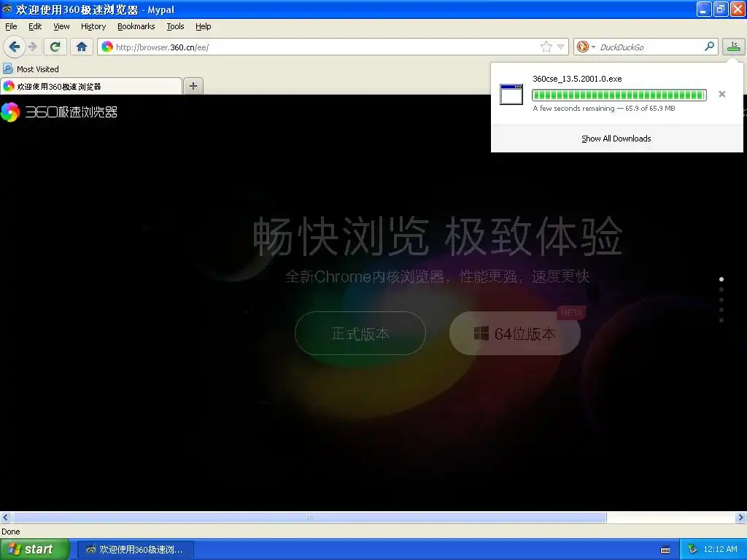
Task: Open the History menu
Action: point(93,26)
